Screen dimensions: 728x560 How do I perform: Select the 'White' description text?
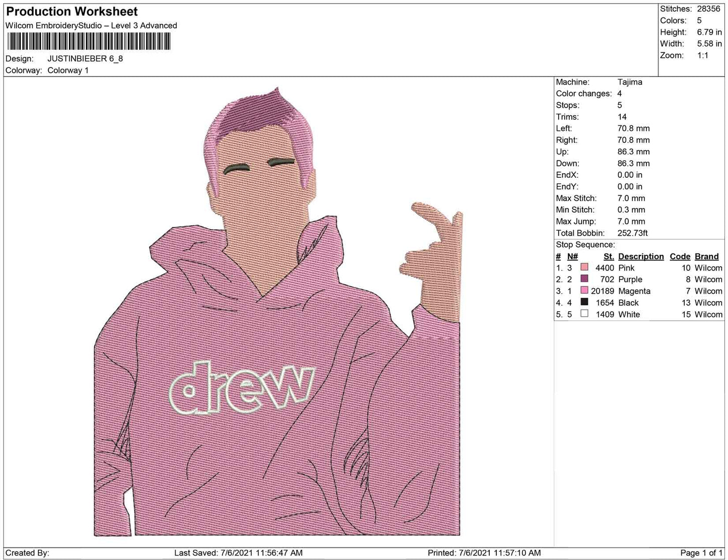[629, 314]
